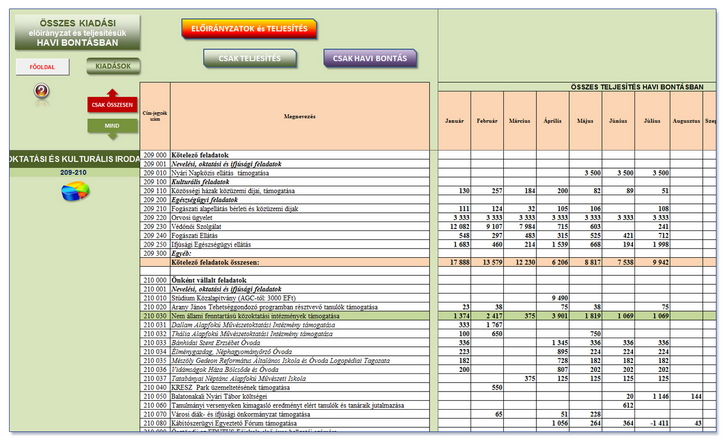Click the Május column header

(x=585, y=121)
